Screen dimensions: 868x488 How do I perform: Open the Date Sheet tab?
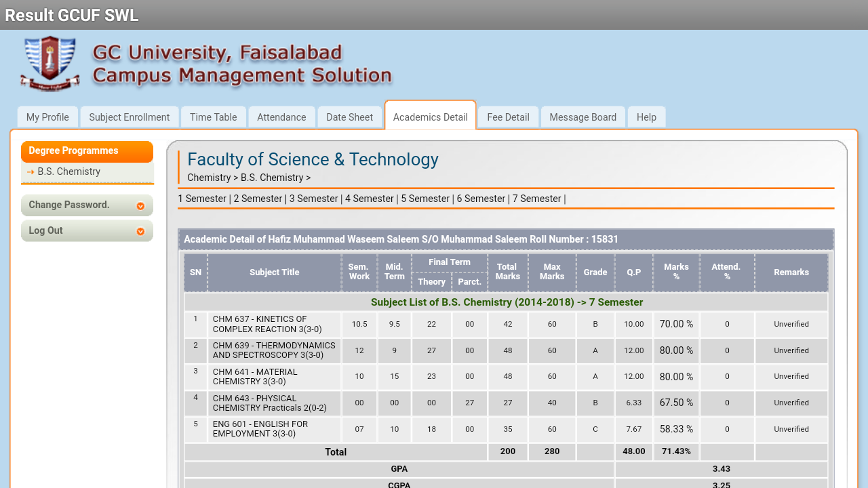349,117
